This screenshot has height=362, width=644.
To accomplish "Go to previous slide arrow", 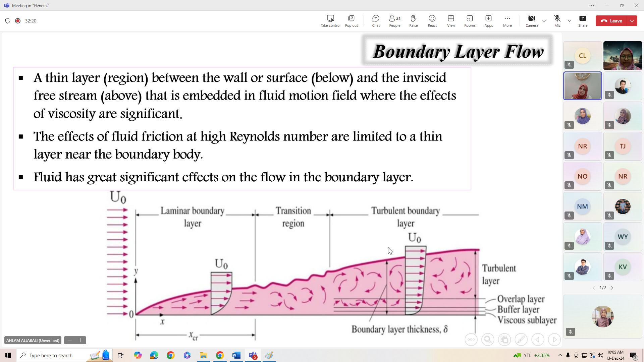I will [x=538, y=340].
